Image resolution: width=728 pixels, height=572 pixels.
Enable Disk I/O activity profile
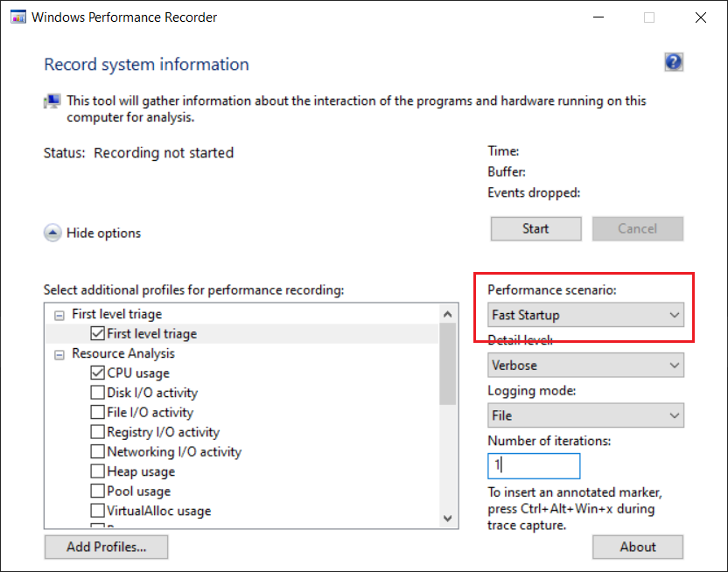[x=97, y=393]
